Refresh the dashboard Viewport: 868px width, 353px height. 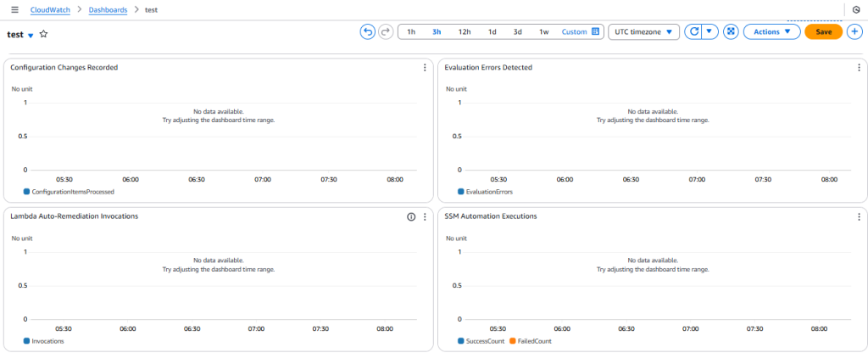click(693, 31)
